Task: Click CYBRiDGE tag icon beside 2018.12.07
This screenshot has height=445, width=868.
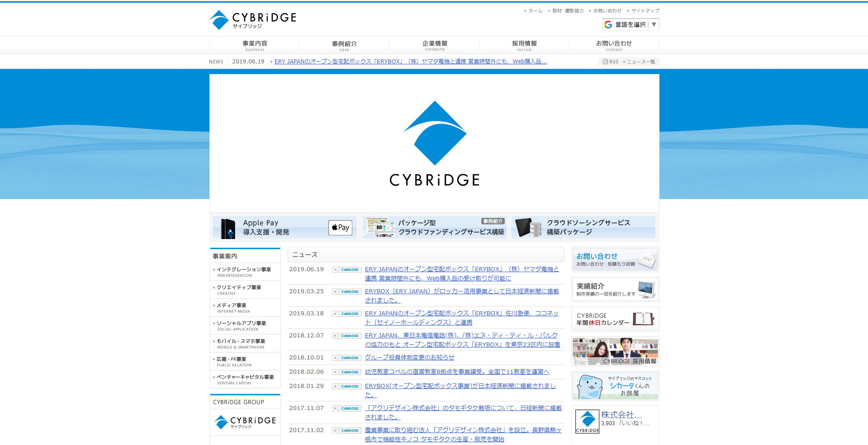Action: pyautogui.click(x=347, y=336)
